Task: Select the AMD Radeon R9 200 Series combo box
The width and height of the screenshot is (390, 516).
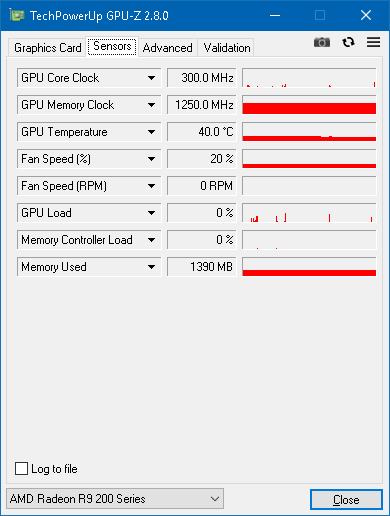Action: point(115,499)
